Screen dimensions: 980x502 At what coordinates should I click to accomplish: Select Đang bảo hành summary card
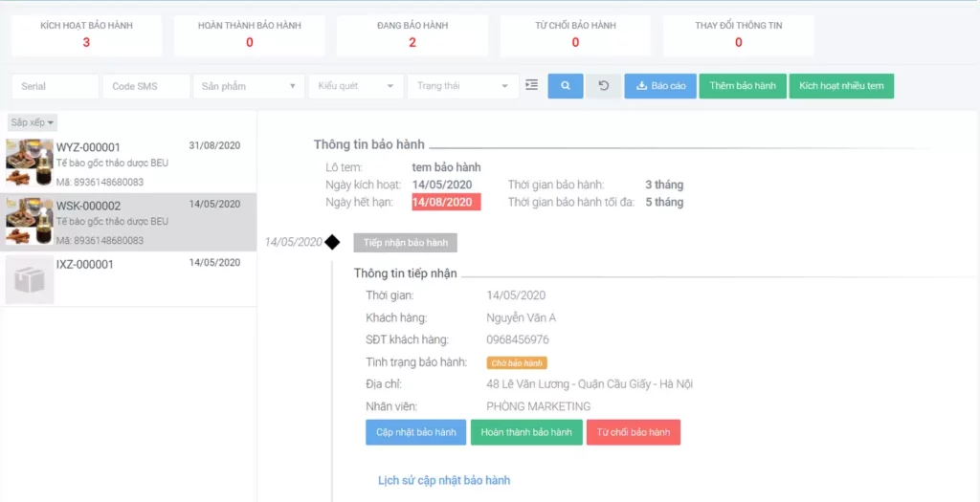click(412, 34)
